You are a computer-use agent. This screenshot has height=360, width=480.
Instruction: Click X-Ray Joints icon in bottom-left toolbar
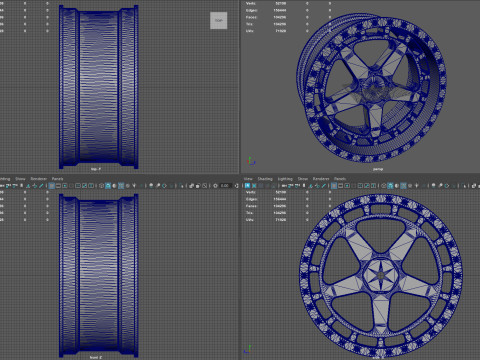pyautogui.click(x=204, y=186)
